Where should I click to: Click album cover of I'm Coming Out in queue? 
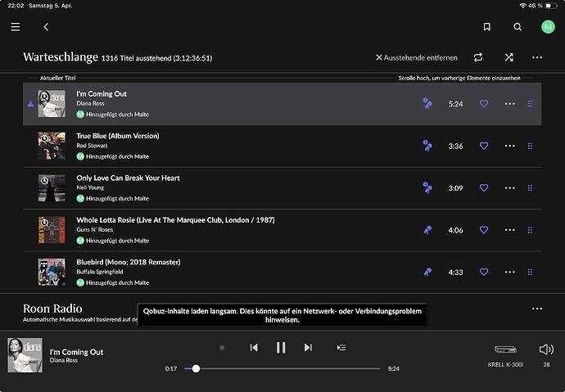point(52,104)
